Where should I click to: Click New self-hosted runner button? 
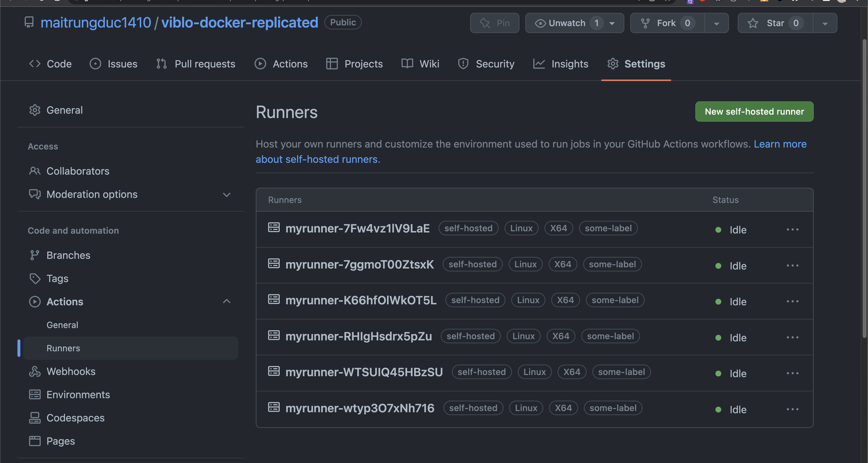[x=754, y=111]
